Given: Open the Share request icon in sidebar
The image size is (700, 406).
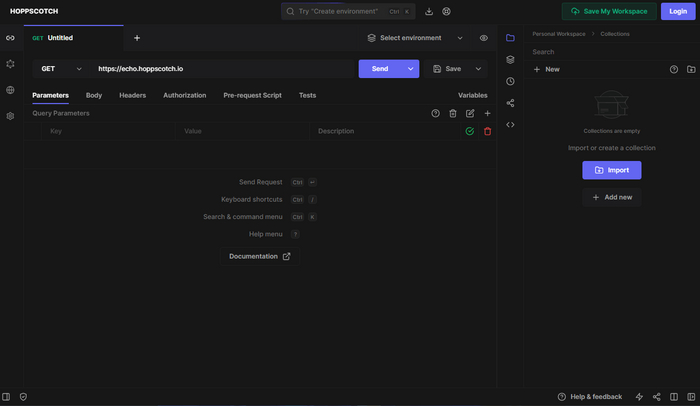Looking at the screenshot, I should click(510, 103).
